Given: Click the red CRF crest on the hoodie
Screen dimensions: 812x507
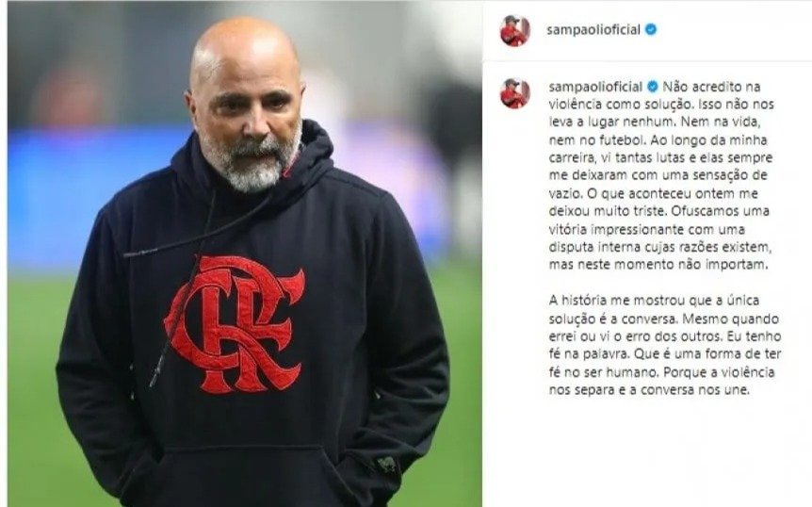Looking at the screenshot, I should (235, 323).
